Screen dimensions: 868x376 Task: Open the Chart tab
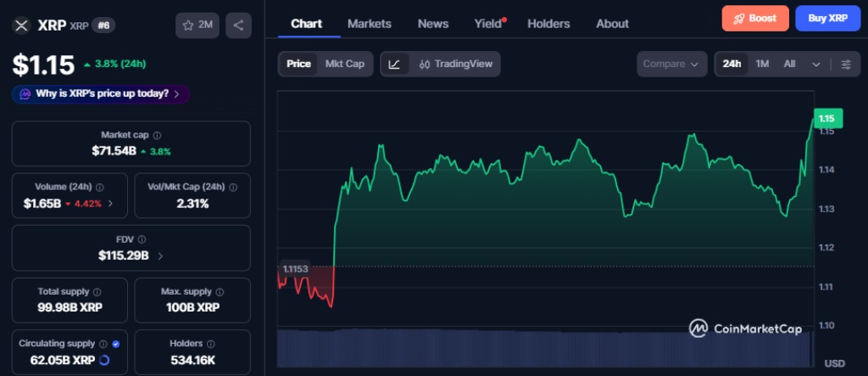click(307, 24)
